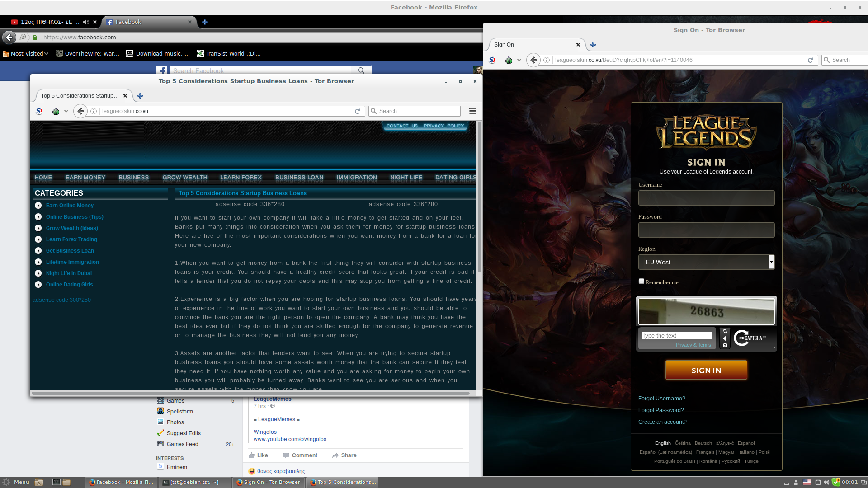Click the green update shield tray icon
868x488 pixels.
click(836, 482)
